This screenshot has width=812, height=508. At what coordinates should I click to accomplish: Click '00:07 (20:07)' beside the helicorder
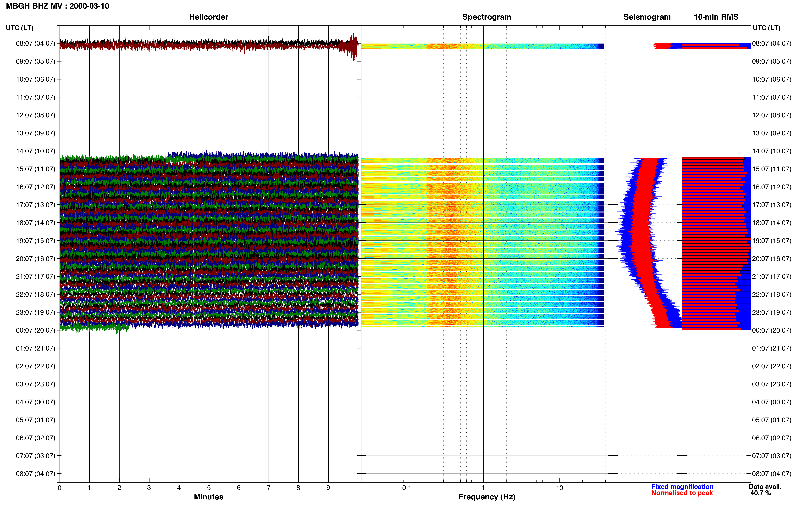coord(35,330)
